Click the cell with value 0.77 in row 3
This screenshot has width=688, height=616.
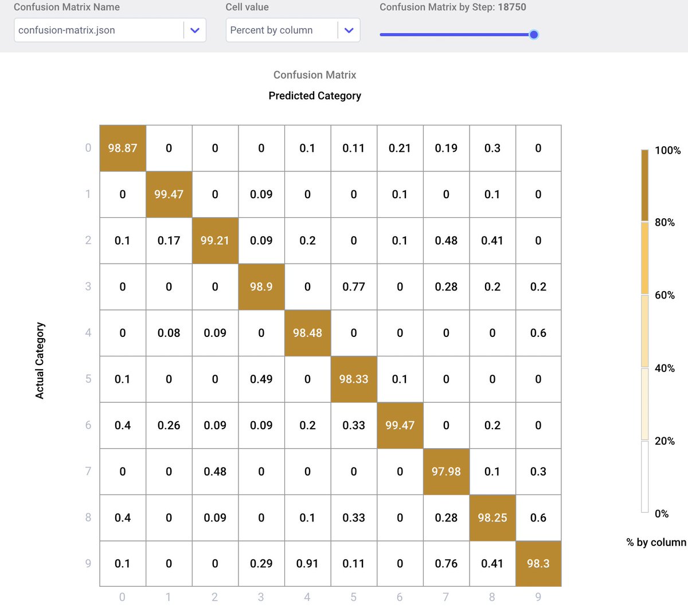pyautogui.click(x=354, y=287)
